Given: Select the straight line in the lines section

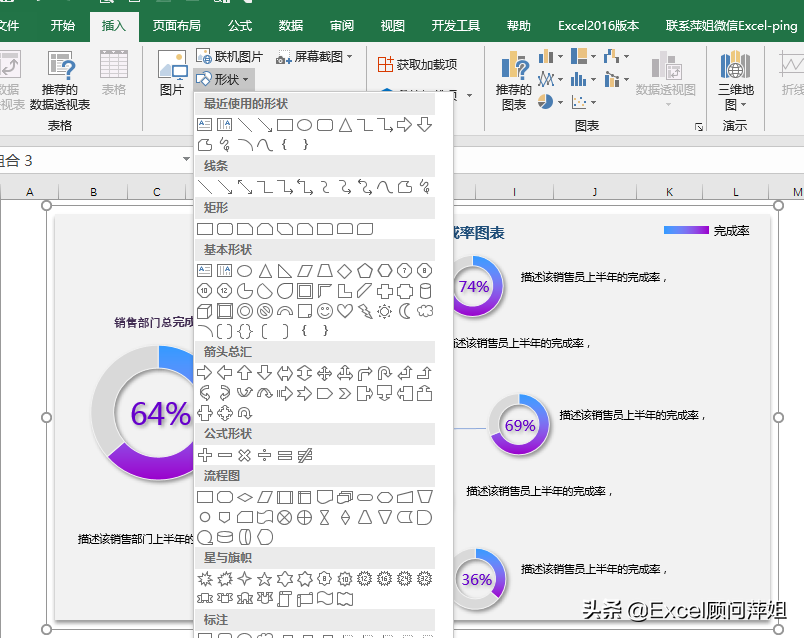Looking at the screenshot, I should [x=205, y=187].
